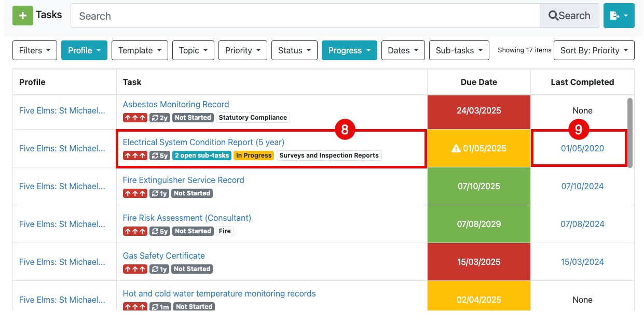Click the table's vertical scrollbar
Image resolution: width=644 pixels, height=325 pixels.
630,132
